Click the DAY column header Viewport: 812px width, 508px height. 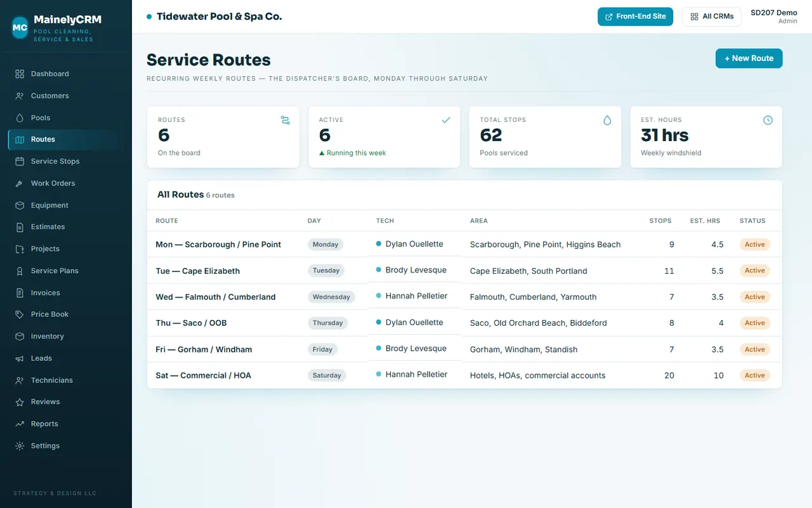(x=314, y=221)
